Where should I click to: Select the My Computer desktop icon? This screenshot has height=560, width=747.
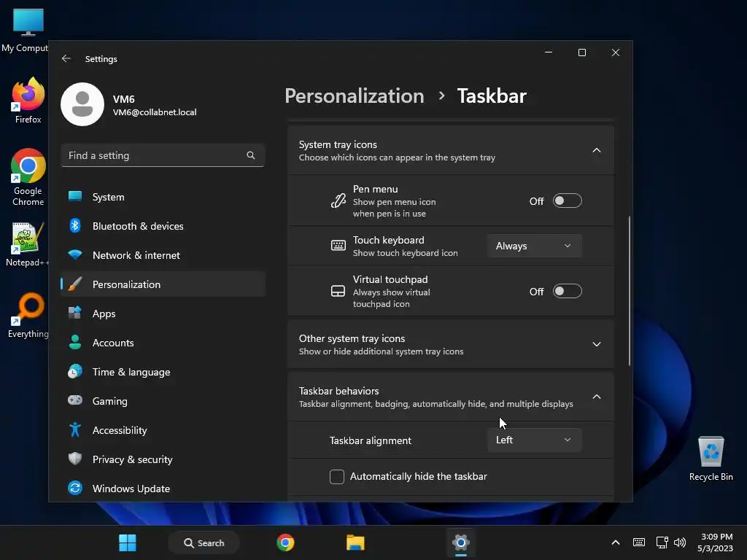(25, 30)
